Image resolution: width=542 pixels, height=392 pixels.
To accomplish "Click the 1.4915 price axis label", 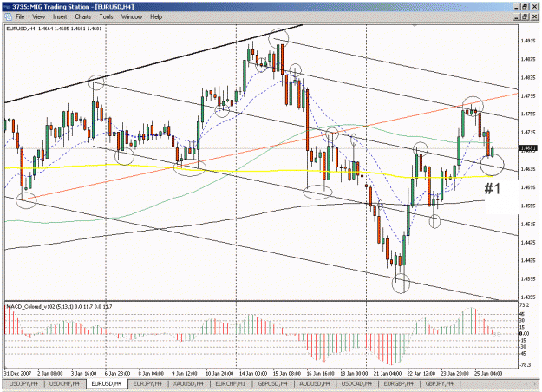I will (527, 41).
